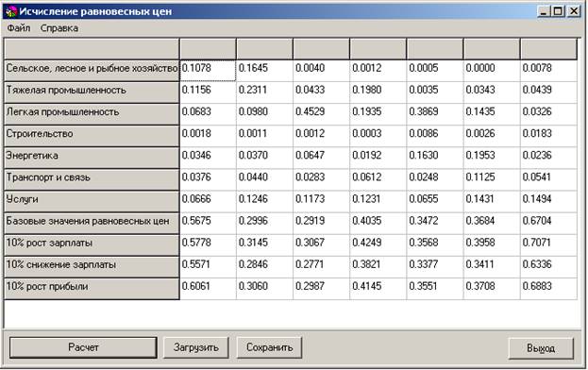Select cell with value 0.0376
588x370 pixels.
tap(209, 179)
